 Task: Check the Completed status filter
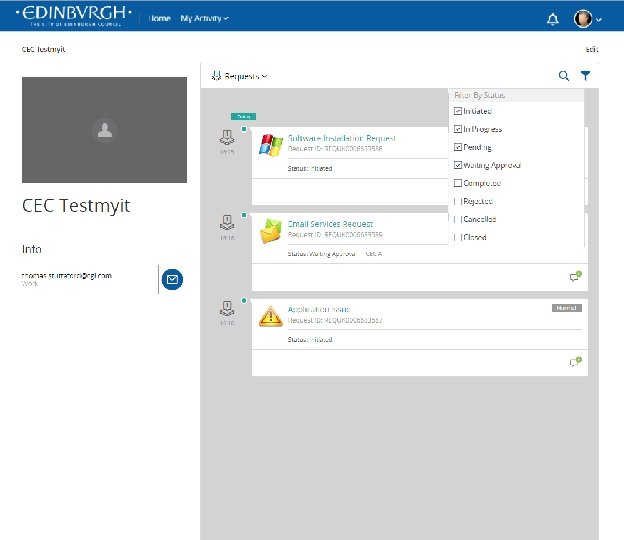click(458, 183)
